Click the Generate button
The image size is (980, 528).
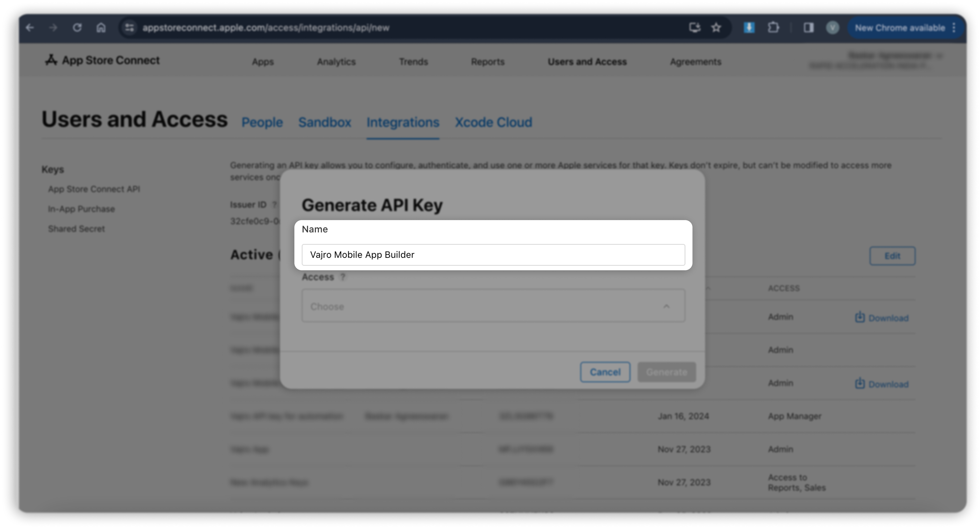tap(667, 372)
